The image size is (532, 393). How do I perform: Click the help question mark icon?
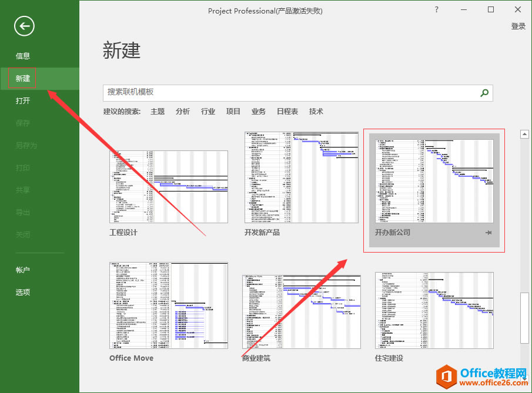[436, 9]
